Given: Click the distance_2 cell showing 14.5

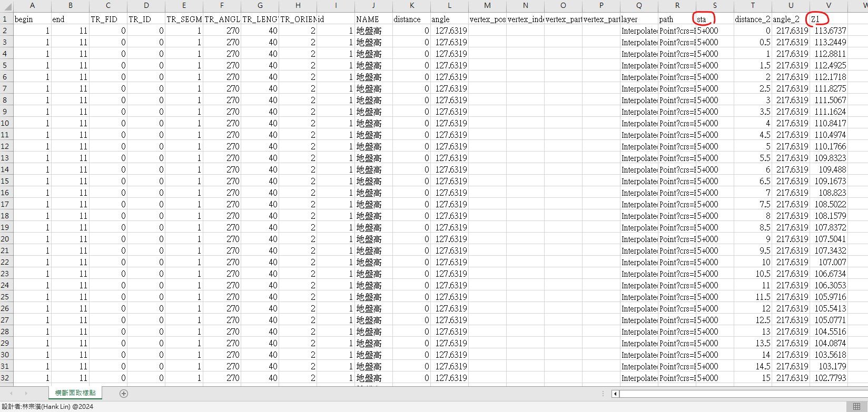Looking at the screenshot, I should click(753, 366).
